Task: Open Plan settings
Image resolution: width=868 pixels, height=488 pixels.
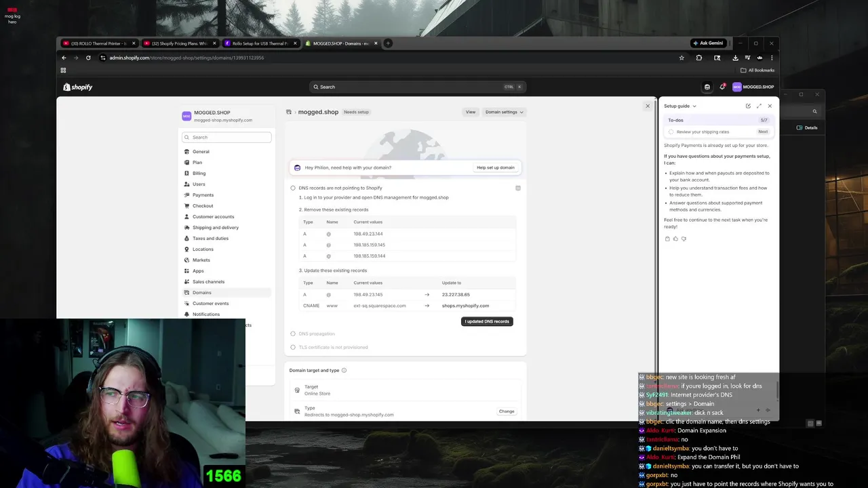Action: 197,163
